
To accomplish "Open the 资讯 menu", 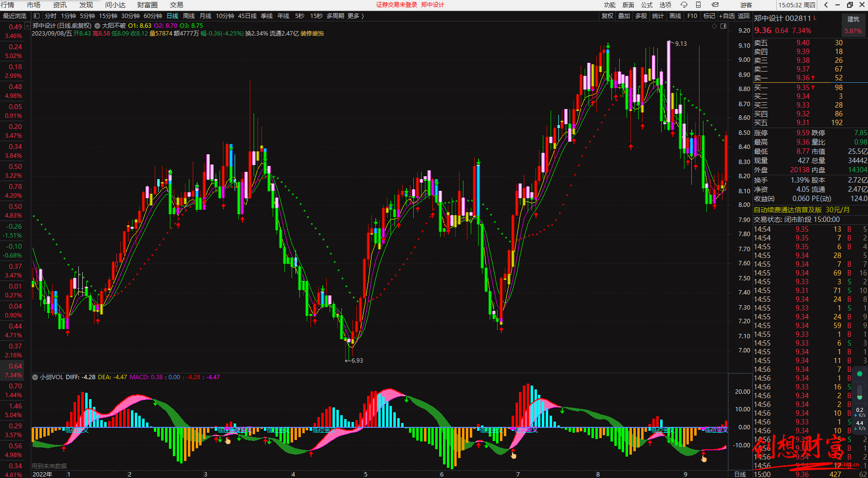I will (60, 5).
